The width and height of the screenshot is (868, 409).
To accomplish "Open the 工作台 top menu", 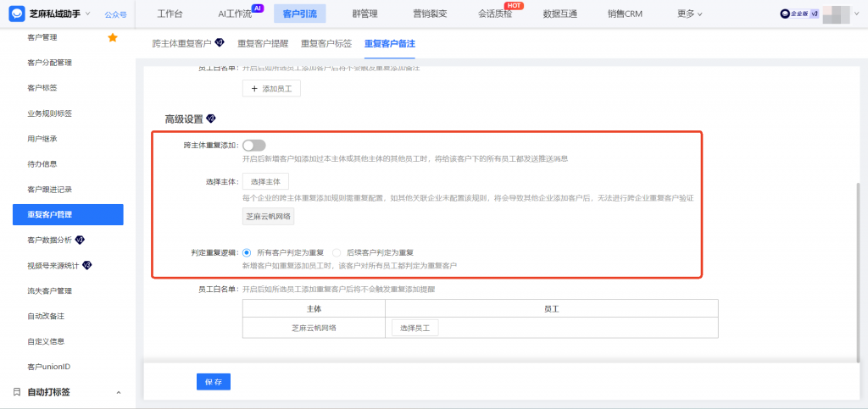I will pyautogui.click(x=170, y=14).
